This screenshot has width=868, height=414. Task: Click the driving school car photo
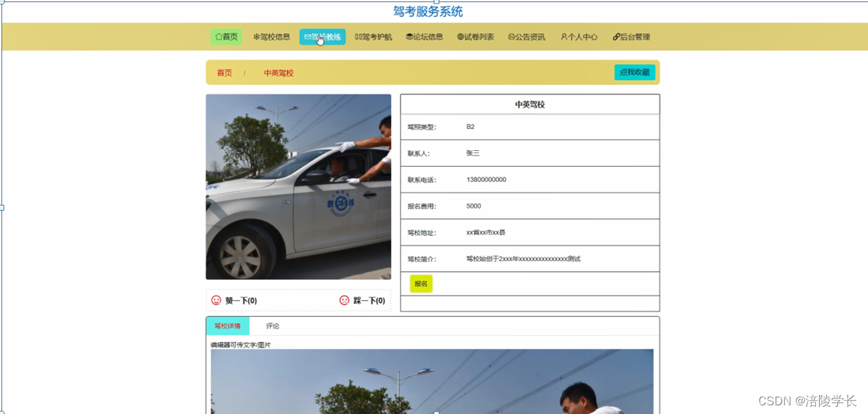click(298, 187)
